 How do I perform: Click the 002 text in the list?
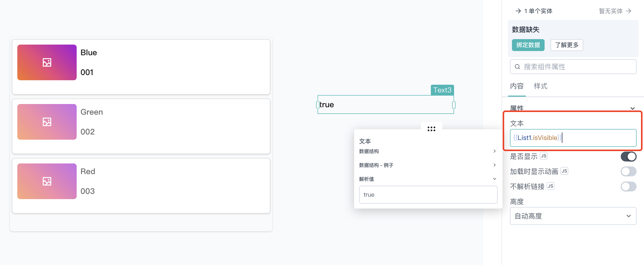point(88,132)
